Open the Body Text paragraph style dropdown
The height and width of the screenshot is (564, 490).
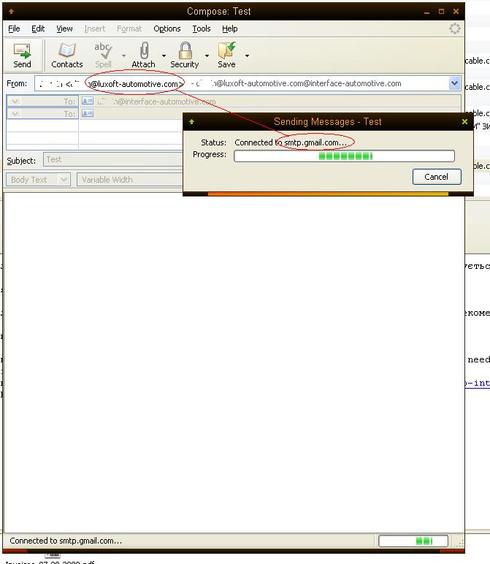(x=38, y=179)
